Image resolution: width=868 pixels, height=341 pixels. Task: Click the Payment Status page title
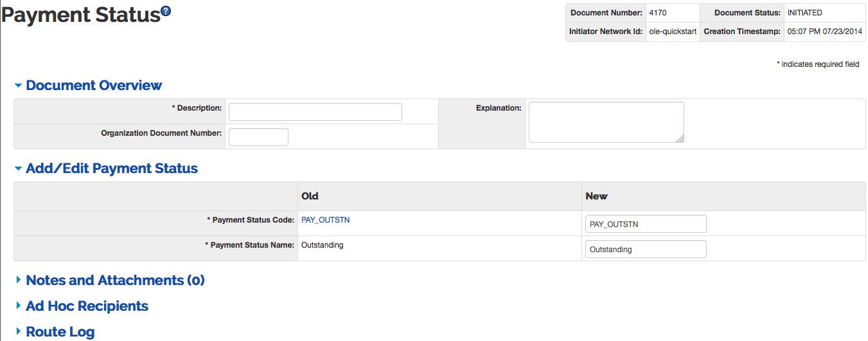(80, 15)
